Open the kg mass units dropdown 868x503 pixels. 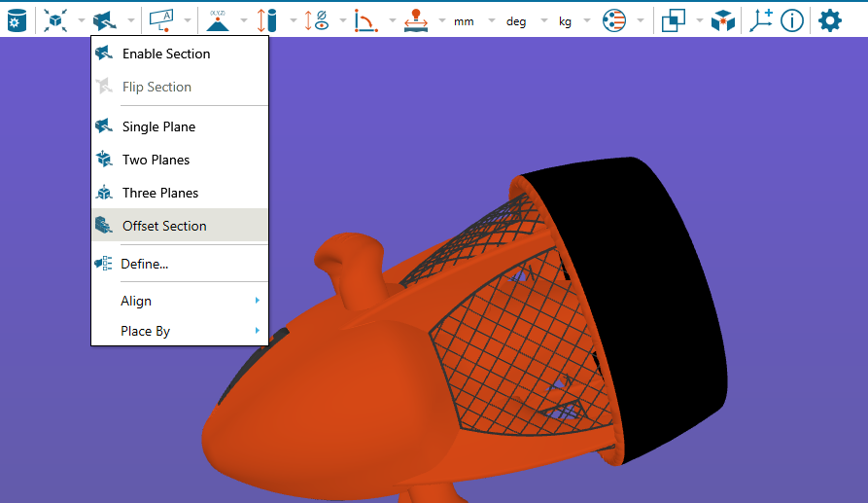572,20
